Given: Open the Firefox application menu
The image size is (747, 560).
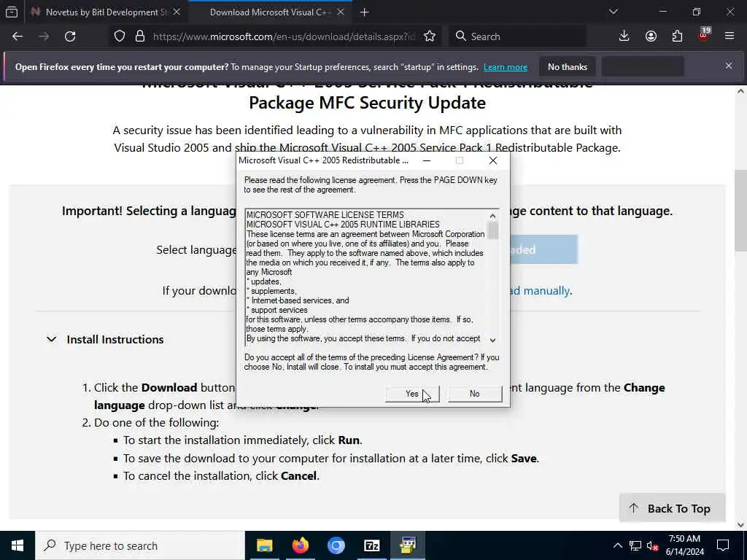Looking at the screenshot, I should coord(729,36).
